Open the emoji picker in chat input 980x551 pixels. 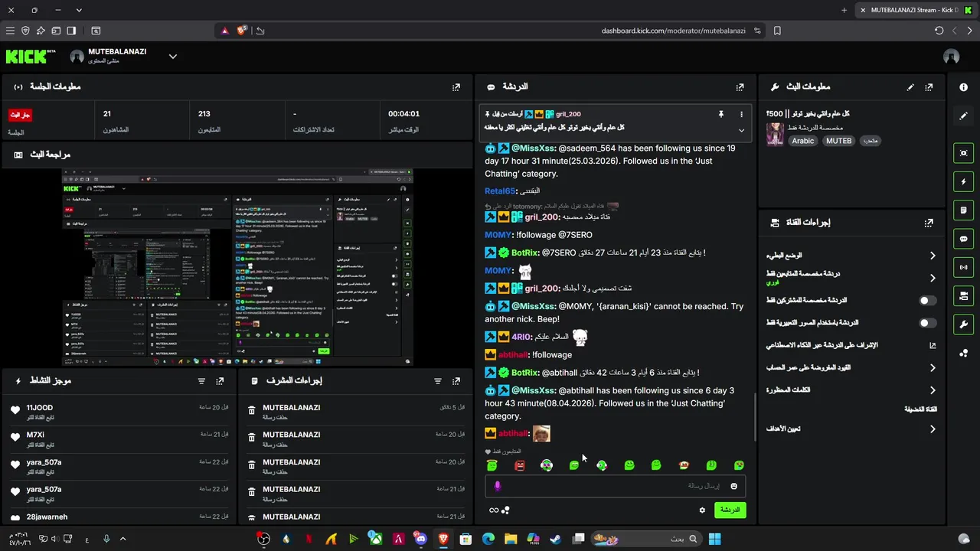click(733, 486)
